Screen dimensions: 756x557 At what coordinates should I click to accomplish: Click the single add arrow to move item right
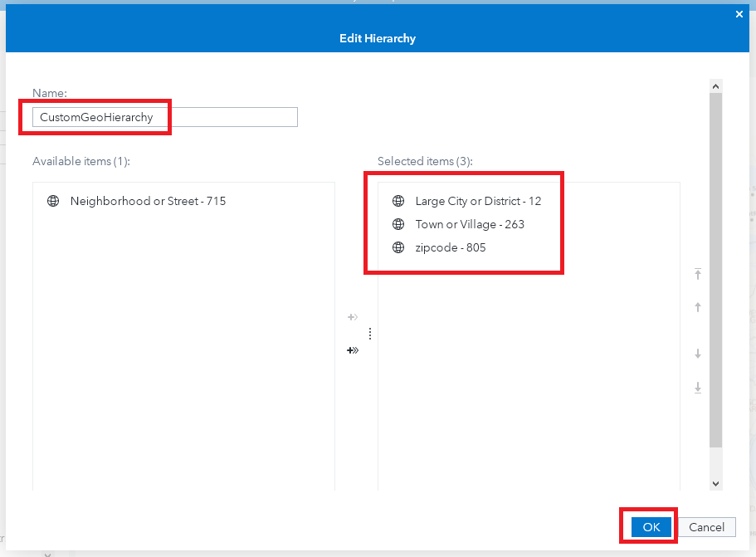tap(352, 317)
